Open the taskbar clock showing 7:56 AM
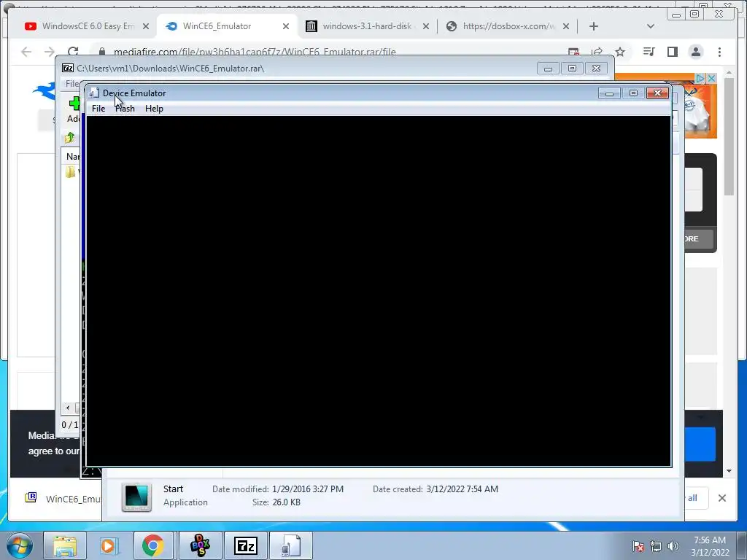The width and height of the screenshot is (747, 560). (710, 546)
